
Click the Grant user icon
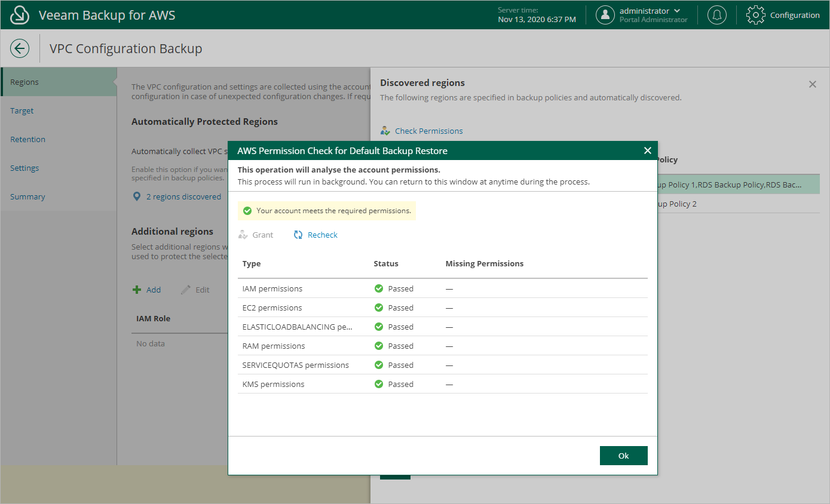[243, 235]
